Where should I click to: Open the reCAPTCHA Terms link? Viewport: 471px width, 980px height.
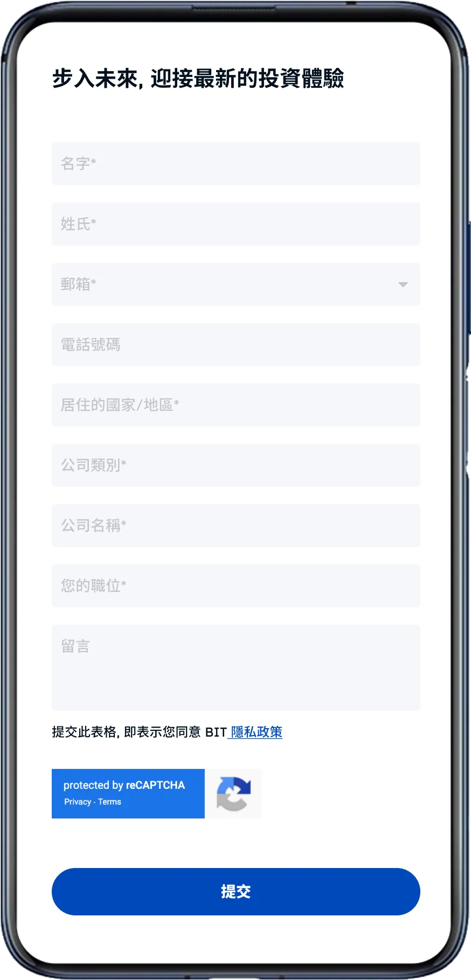pos(109,802)
